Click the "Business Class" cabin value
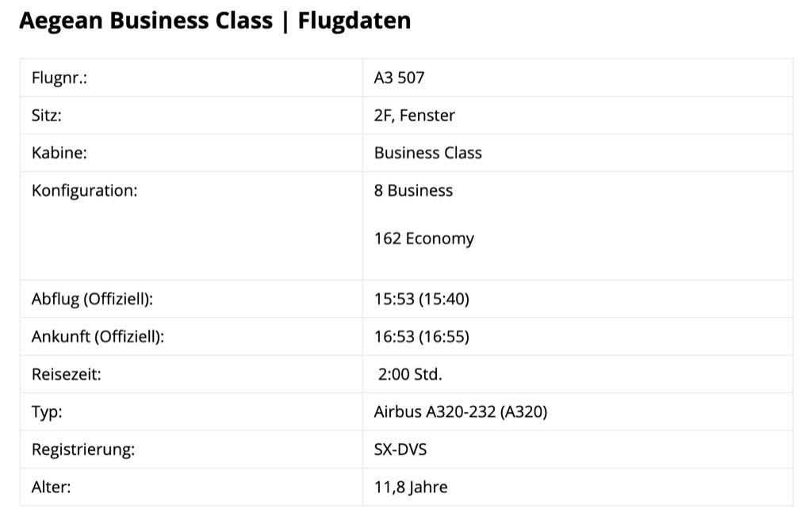This screenshot has width=812, height=520. 427,153
